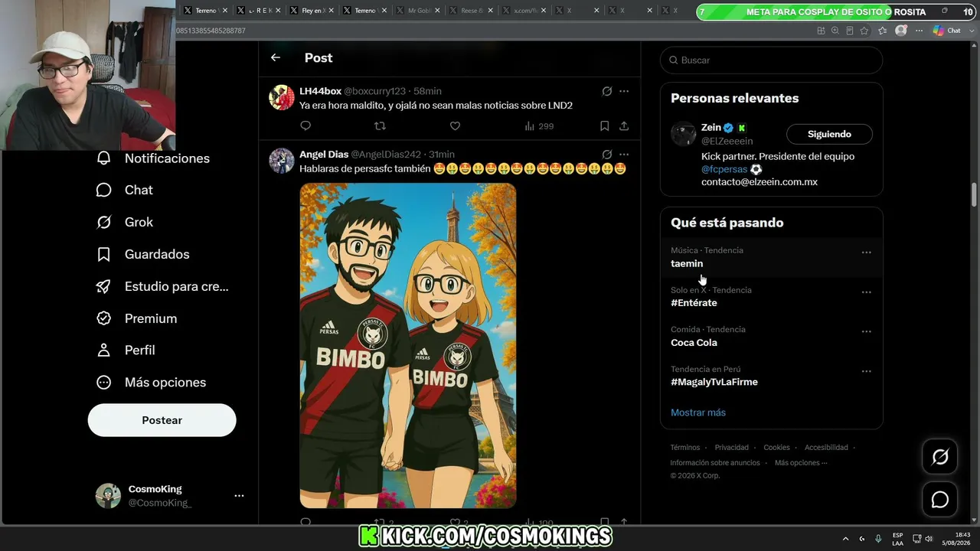
Task: Open the browser Copilot Chat button
Action: pyautogui.click(x=947, y=31)
